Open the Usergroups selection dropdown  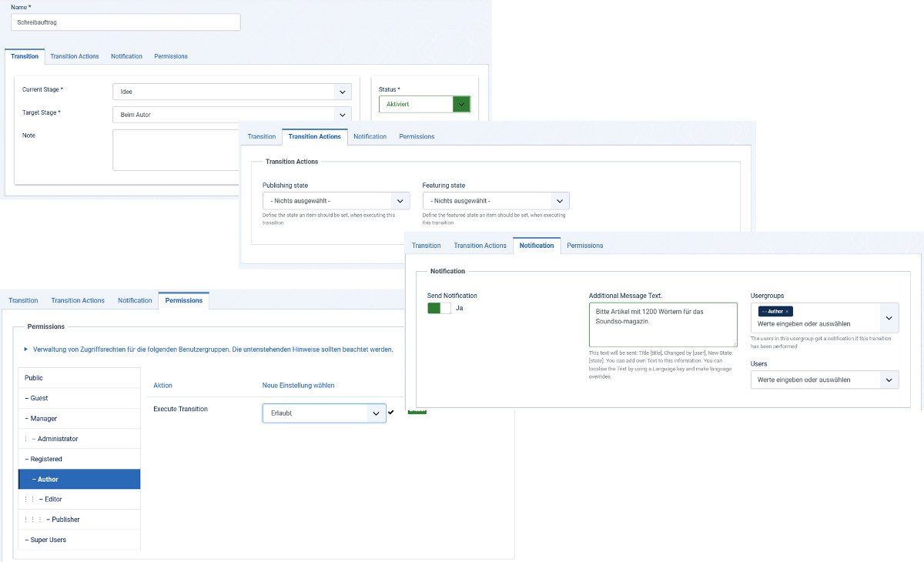(x=825, y=317)
